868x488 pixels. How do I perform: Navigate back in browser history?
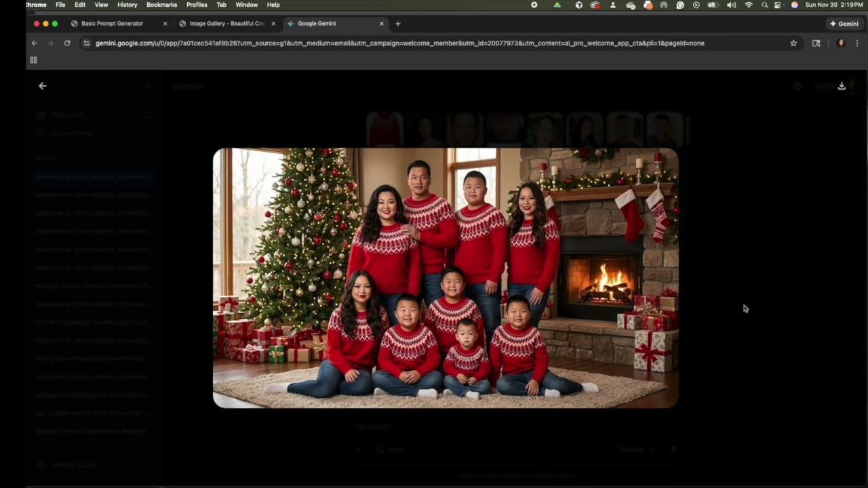pos(35,43)
